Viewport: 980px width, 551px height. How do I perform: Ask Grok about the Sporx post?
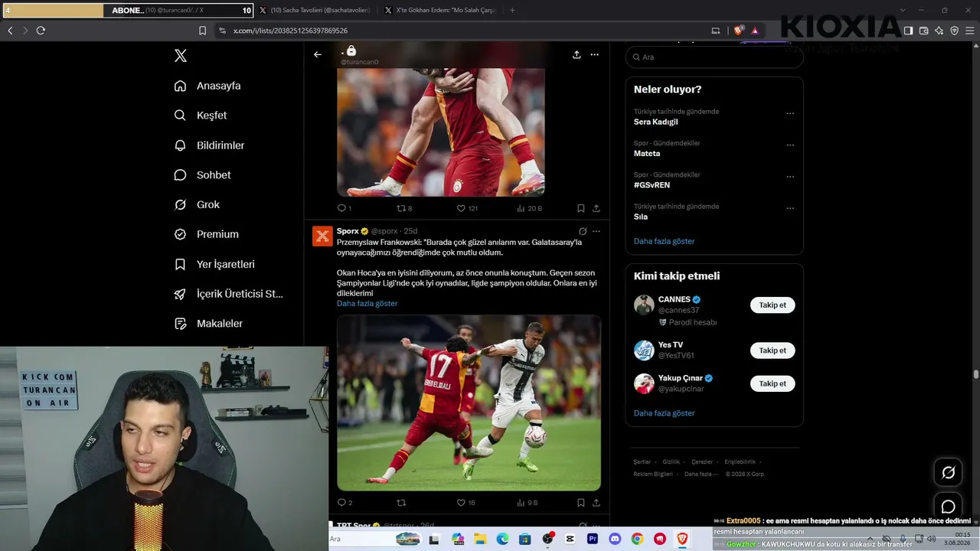pos(583,231)
